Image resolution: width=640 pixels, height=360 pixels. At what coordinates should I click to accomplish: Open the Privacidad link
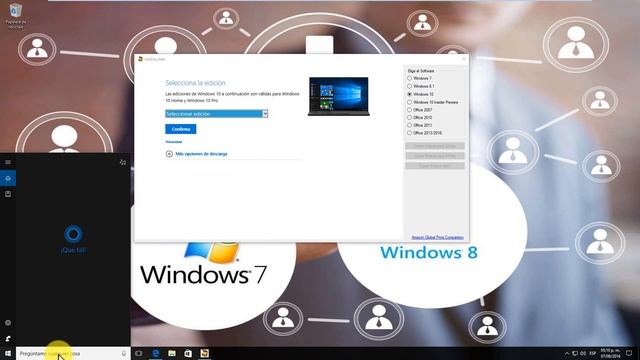tap(174, 142)
